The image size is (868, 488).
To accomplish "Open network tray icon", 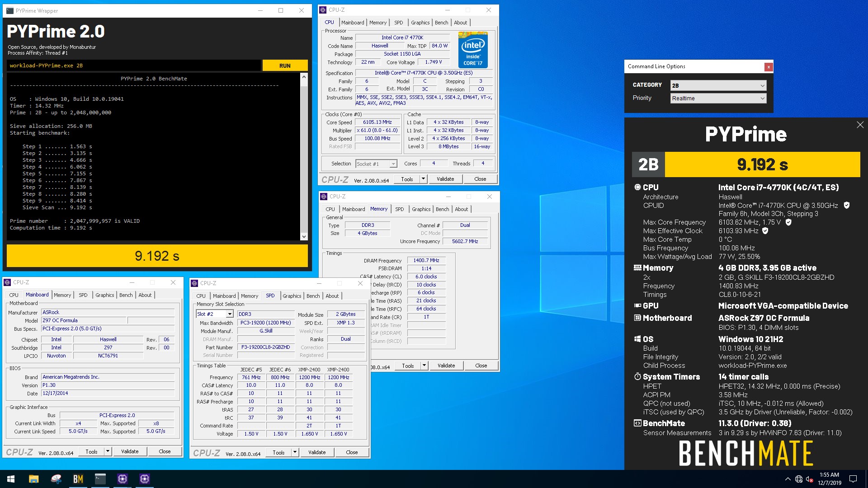I will [798, 479].
